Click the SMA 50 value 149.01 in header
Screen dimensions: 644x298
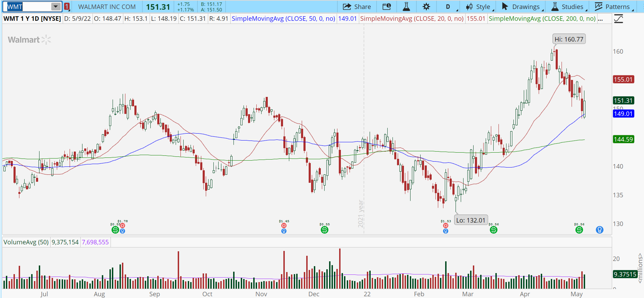[x=347, y=19]
